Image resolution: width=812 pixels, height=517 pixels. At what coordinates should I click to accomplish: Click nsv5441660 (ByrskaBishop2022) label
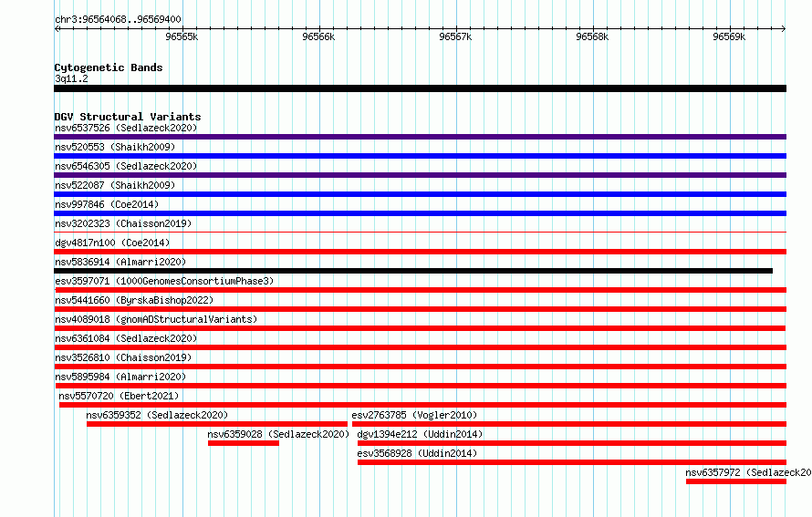(134, 300)
